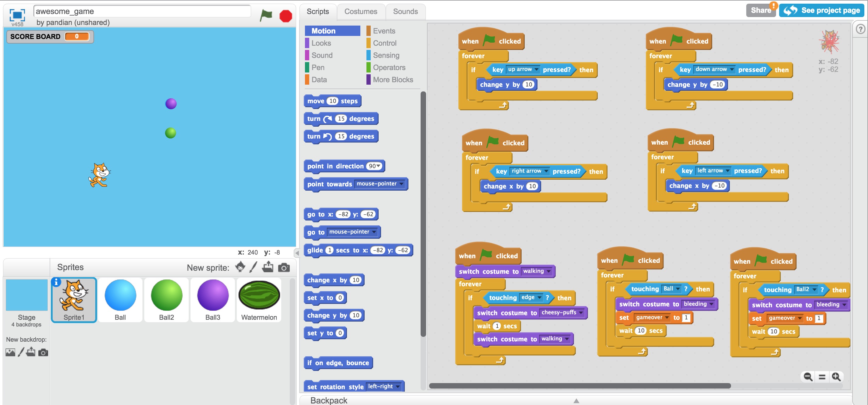Screen dimensions: 868x405
Task: Open the down arrow key dropdown
Action: click(732, 69)
